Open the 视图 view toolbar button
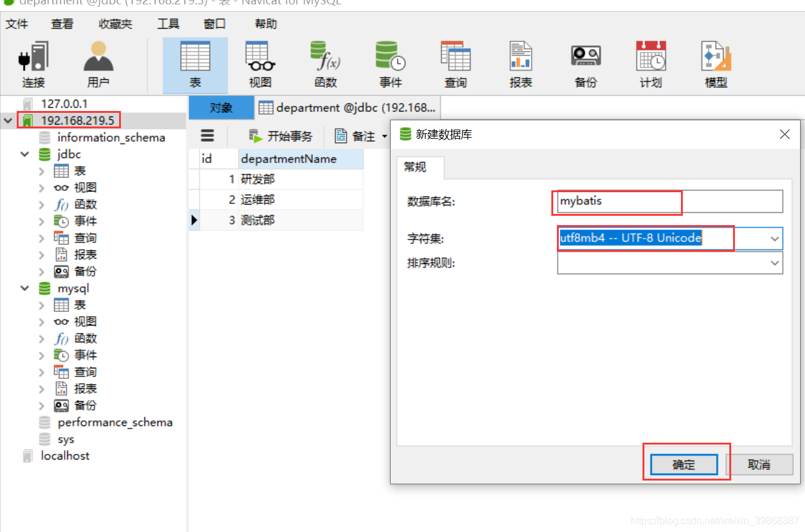This screenshot has height=532, width=805. click(260, 65)
